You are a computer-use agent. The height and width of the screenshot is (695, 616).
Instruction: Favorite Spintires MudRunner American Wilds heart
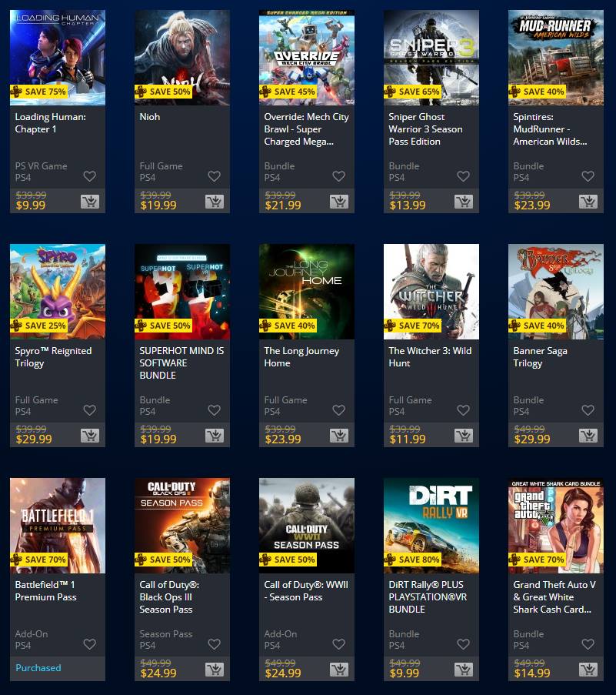point(588,176)
